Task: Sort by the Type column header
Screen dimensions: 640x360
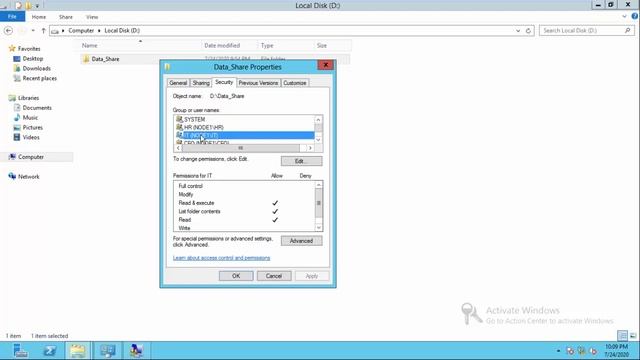Action: (x=286, y=45)
